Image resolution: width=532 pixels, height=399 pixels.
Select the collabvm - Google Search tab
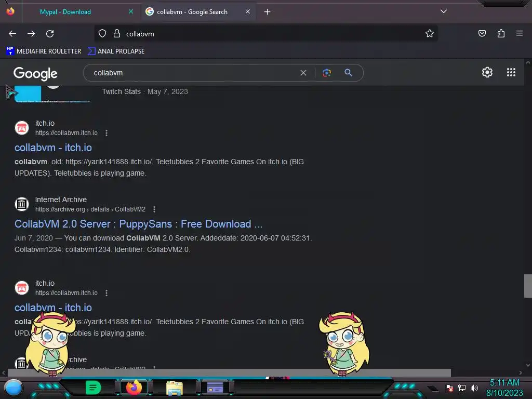198,12
